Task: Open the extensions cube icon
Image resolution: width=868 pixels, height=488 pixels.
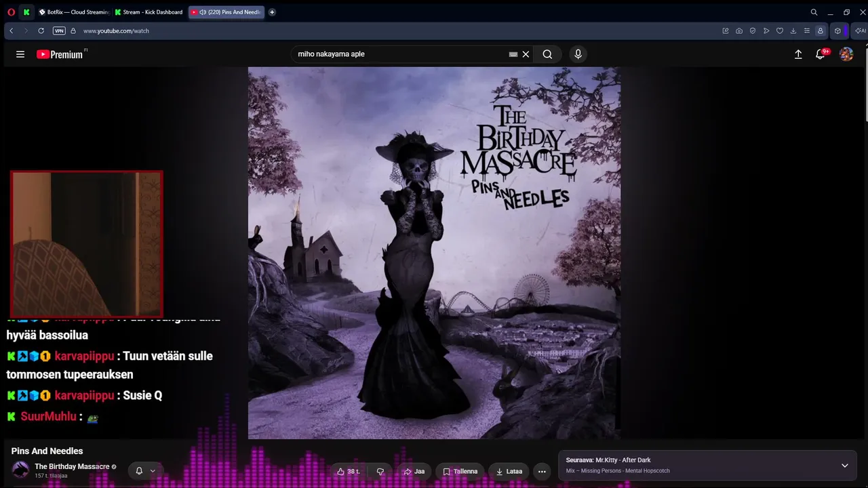Action: click(x=838, y=30)
